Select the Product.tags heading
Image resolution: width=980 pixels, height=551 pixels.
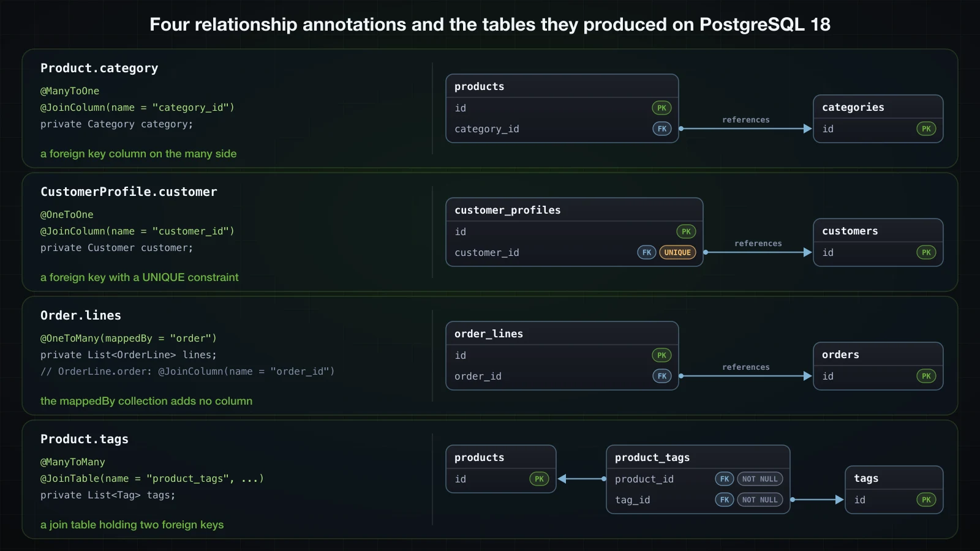pyautogui.click(x=85, y=439)
